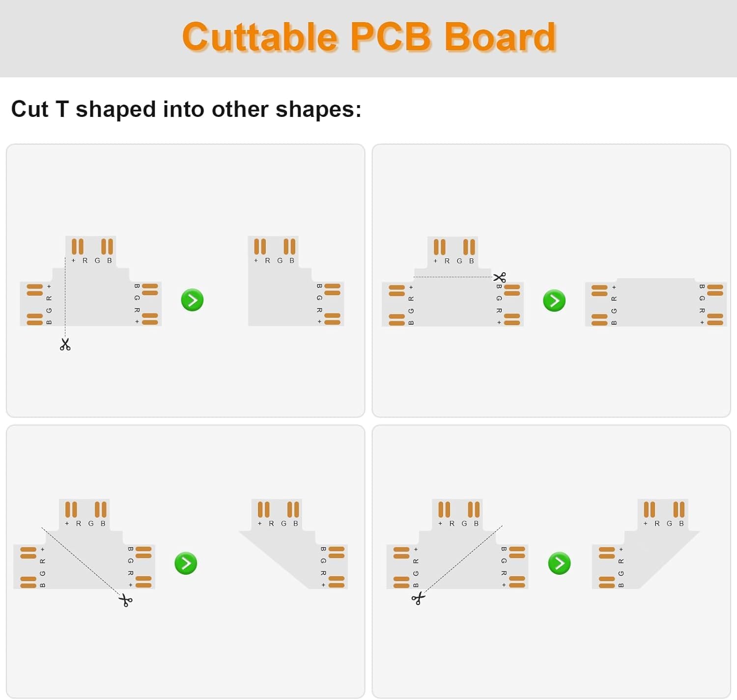This screenshot has height=700, width=737.
Task: Click the original T board in top-right panel
Action: (x=453, y=281)
